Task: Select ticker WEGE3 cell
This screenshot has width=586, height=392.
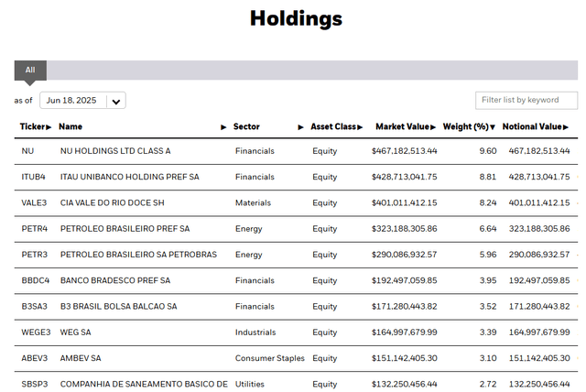Action: [36, 332]
